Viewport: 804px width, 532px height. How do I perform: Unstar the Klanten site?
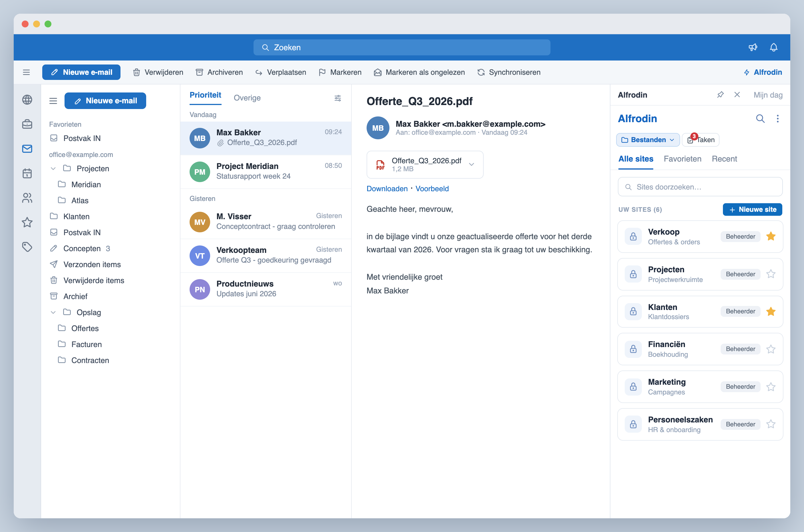click(771, 311)
